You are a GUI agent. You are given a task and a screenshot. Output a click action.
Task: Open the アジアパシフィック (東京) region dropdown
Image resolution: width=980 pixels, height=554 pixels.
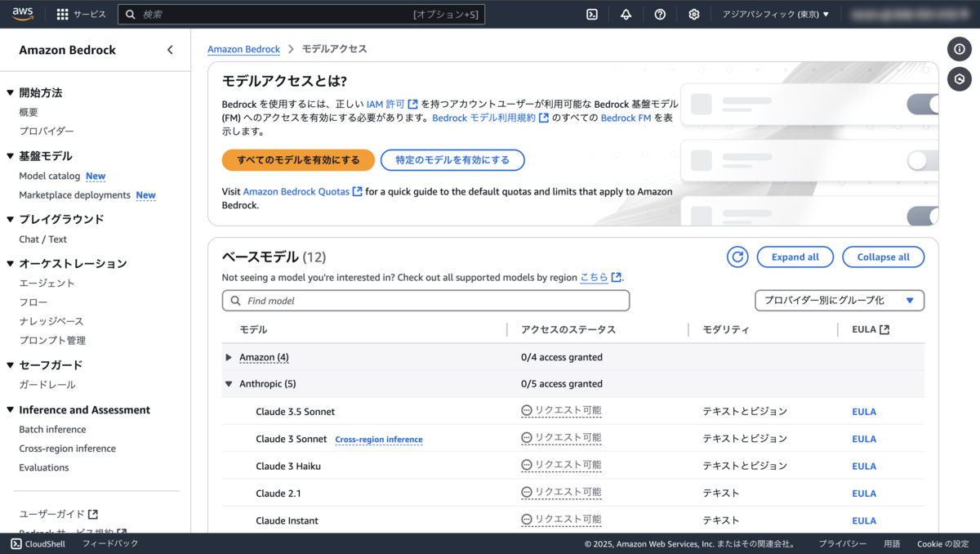pos(776,14)
